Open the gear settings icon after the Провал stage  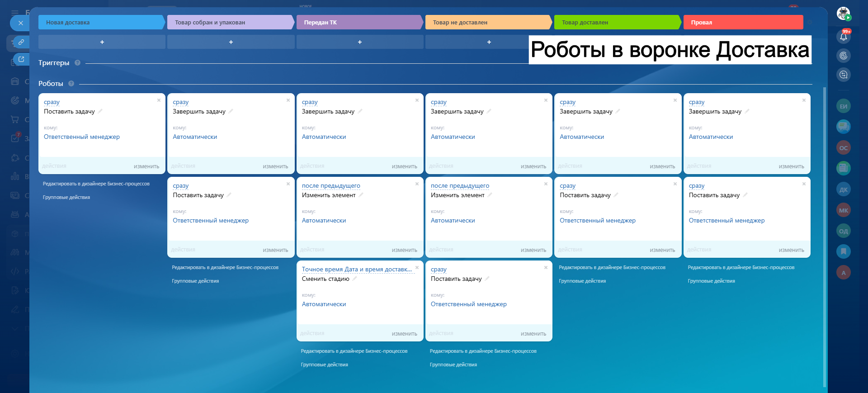(810, 22)
